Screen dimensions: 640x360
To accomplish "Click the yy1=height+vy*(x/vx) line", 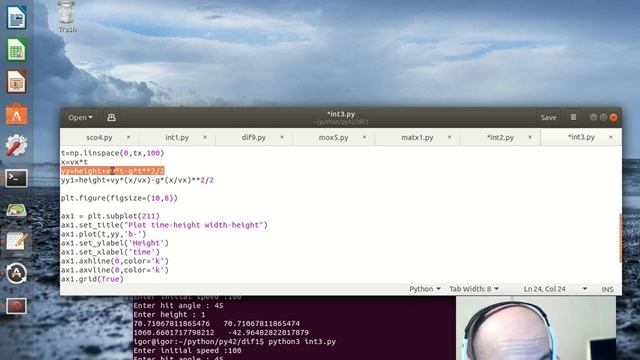I will 137,180.
